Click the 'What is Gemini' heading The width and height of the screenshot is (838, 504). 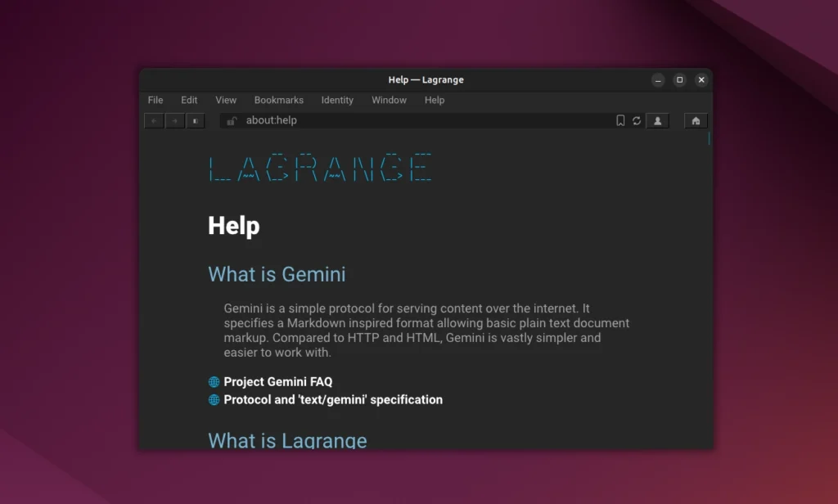[277, 275]
